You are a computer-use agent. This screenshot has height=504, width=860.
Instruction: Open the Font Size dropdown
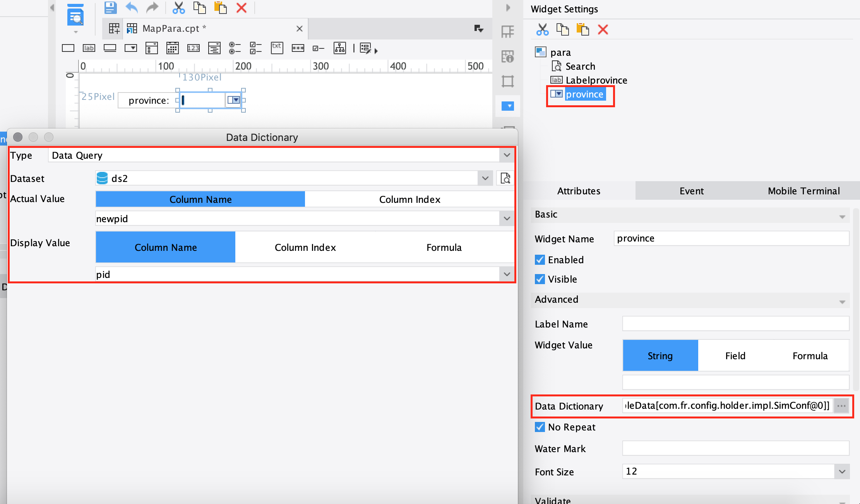[x=842, y=471]
